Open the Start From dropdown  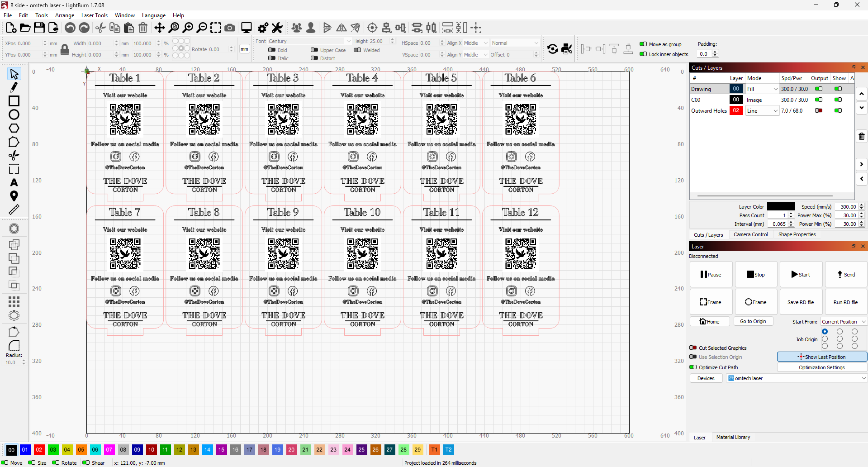(x=844, y=322)
